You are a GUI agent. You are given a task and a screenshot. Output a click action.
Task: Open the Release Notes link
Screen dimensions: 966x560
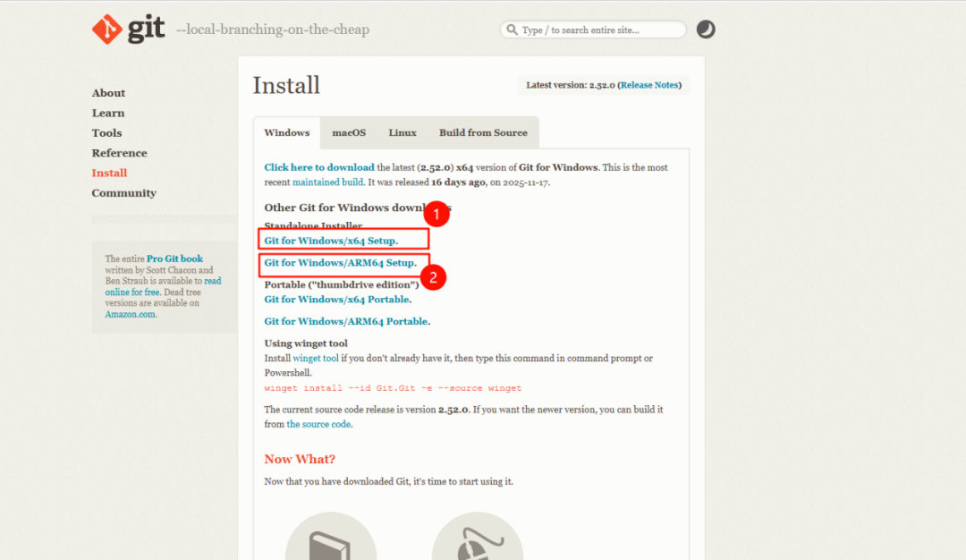[x=649, y=85]
